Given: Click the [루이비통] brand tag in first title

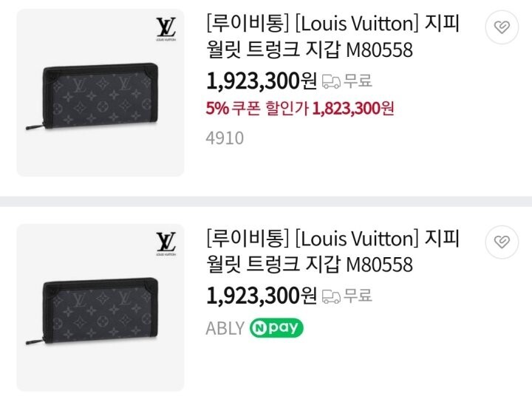Looking at the screenshot, I should point(247,24).
